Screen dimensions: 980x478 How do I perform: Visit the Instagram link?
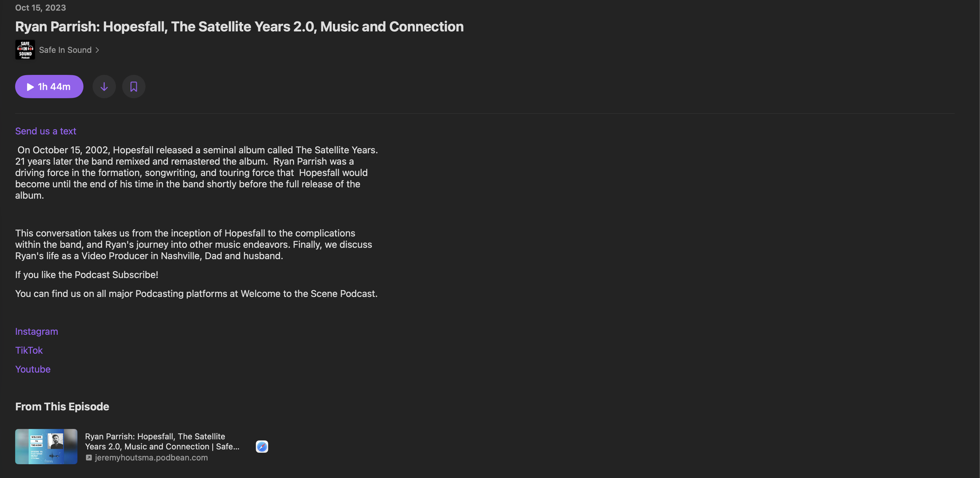pos(36,331)
